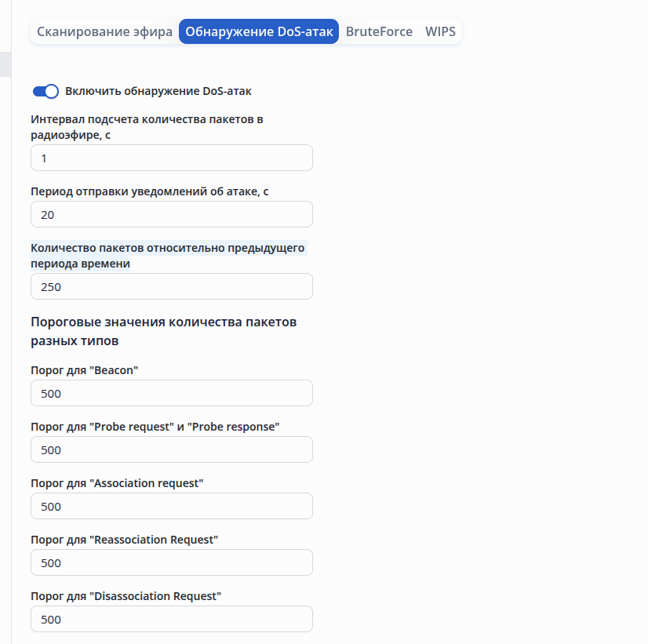Screen dimensions: 648x644
Task: Focus the attack notification period field
Action: 171,214
